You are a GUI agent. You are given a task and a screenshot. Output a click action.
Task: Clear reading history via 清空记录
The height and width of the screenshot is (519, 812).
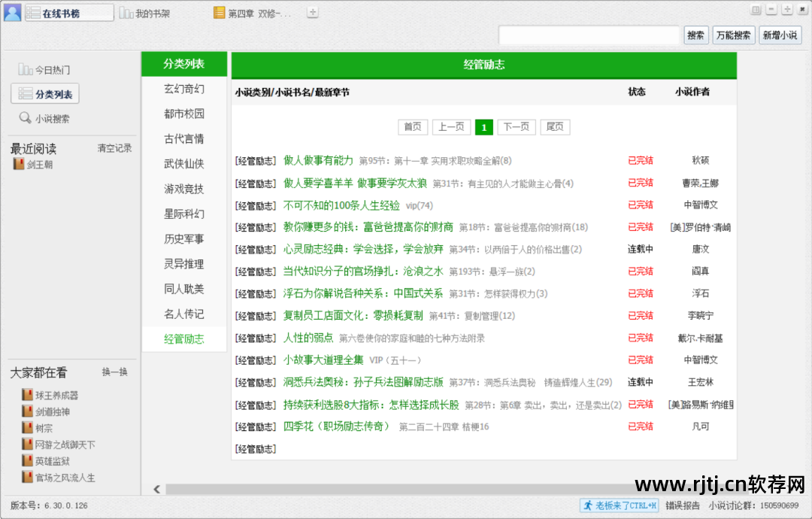tap(114, 149)
